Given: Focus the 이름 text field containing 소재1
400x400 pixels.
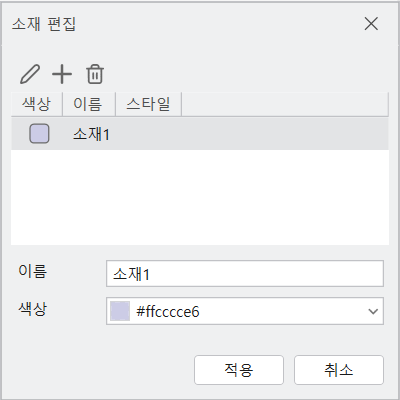Looking at the screenshot, I should 245,274.
